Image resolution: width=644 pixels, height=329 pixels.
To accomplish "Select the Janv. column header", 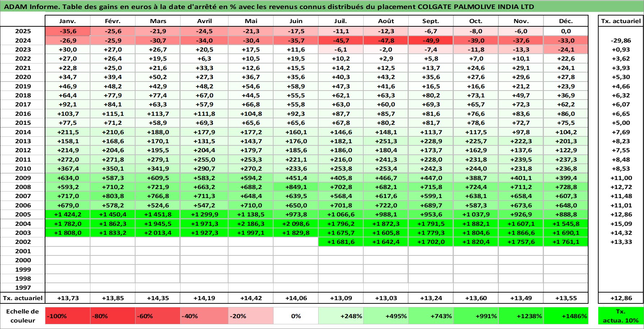I will point(68,21).
